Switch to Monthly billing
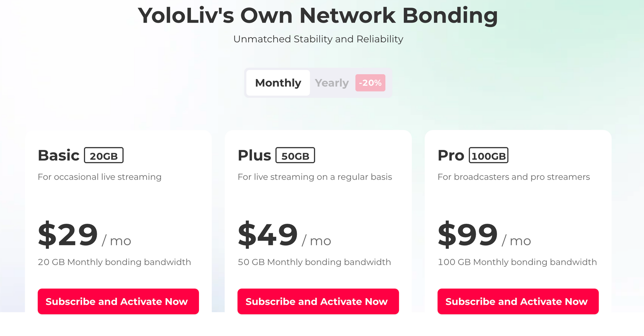This screenshot has height=336, width=644. point(278,83)
